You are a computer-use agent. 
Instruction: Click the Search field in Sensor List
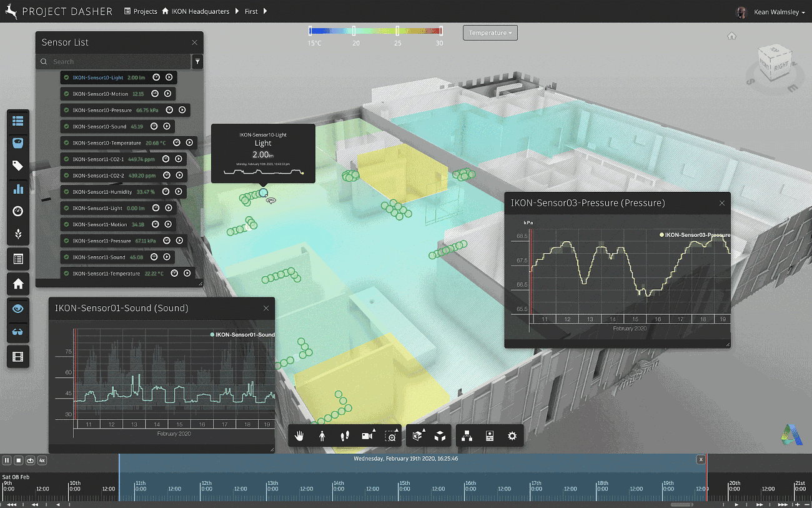119,62
